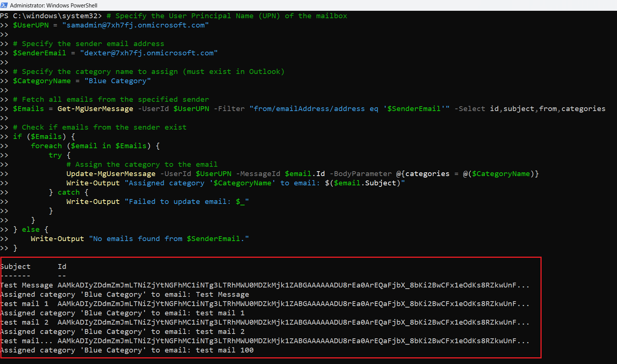This screenshot has width=617, height=364.
Task: Click the PowerShell icon in title bar
Action: point(4,5)
